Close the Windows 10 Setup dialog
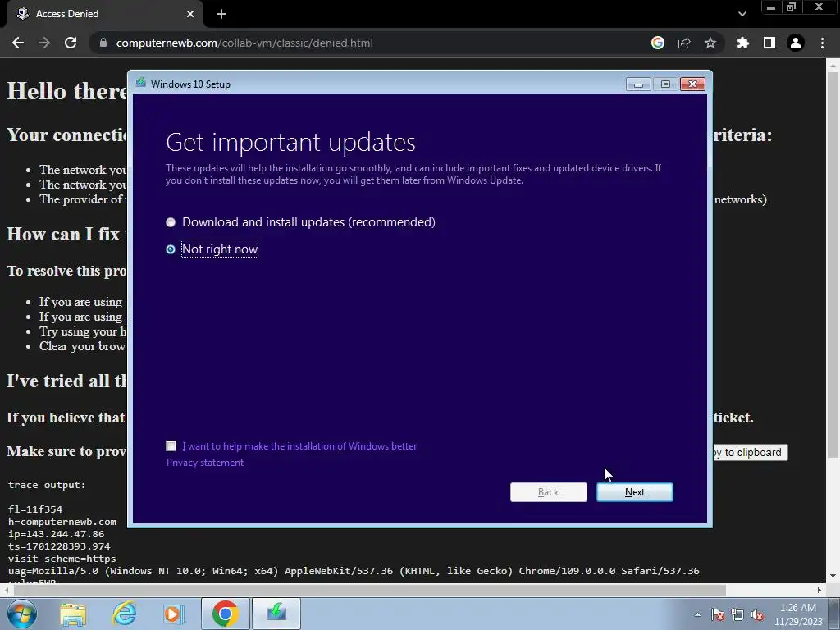 tap(692, 84)
